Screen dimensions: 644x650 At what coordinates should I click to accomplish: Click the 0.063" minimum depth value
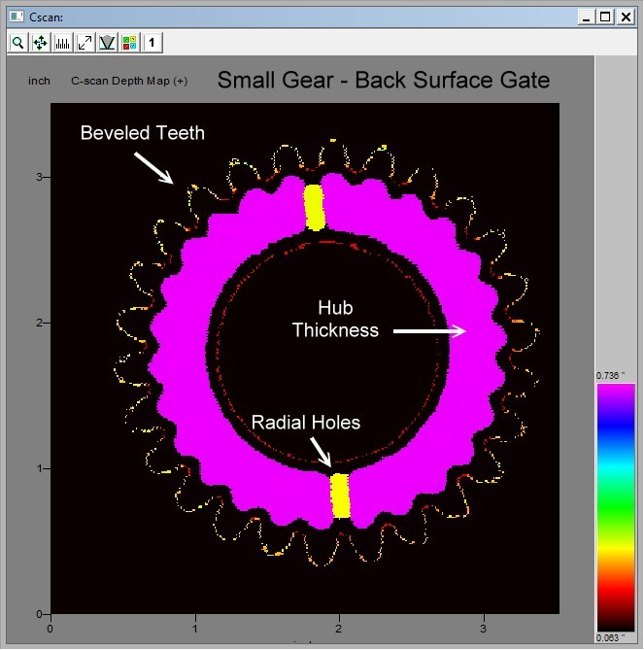point(610,638)
